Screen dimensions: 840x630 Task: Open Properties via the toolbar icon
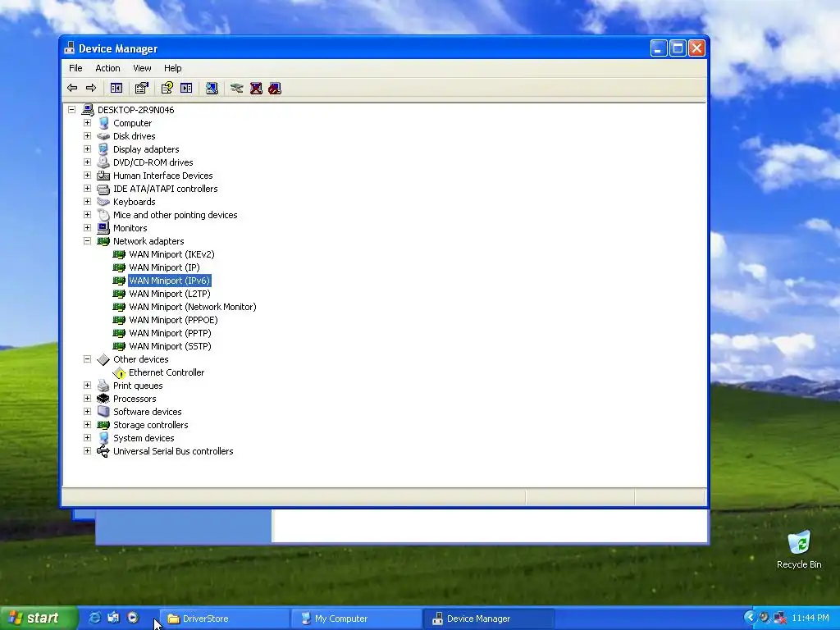(x=141, y=88)
